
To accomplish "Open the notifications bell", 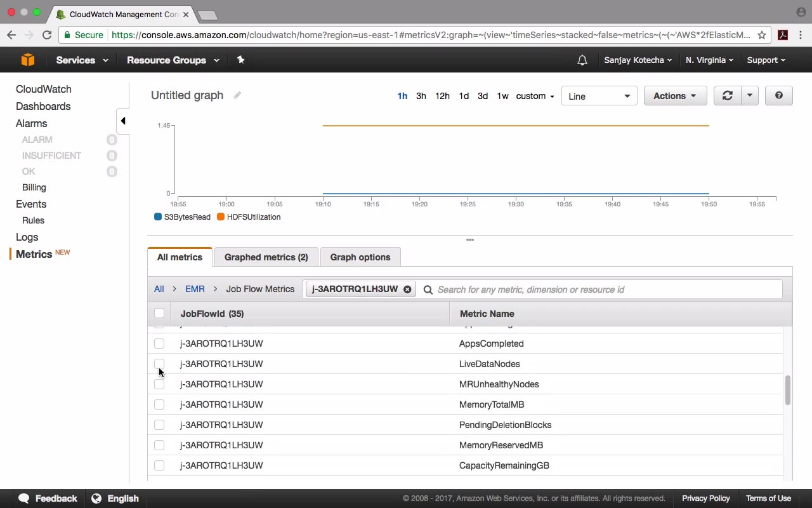I will click(582, 60).
